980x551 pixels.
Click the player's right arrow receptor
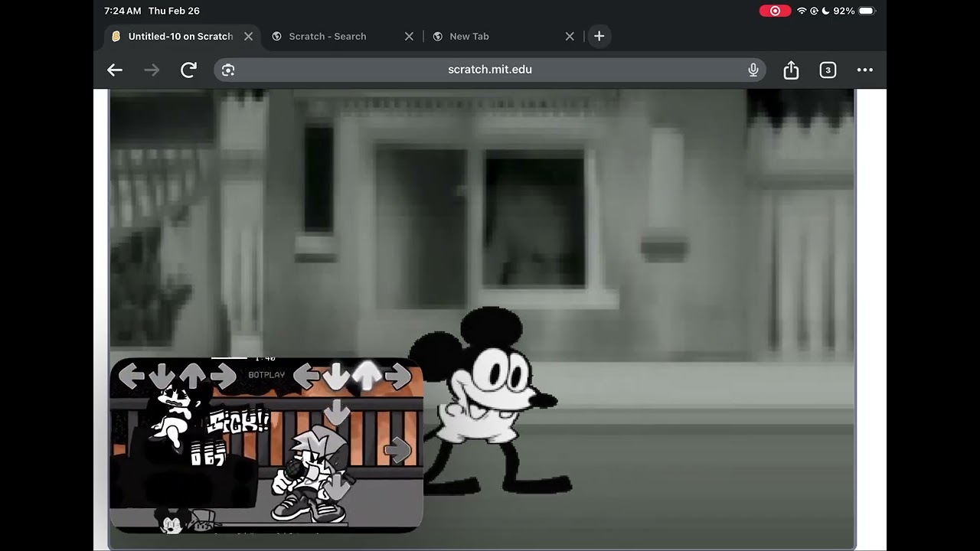tap(398, 376)
